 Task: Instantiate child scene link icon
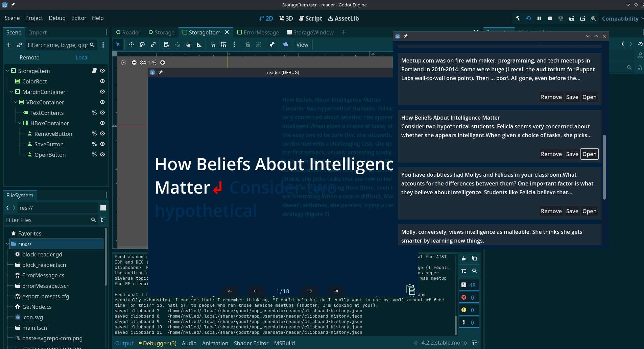point(20,45)
